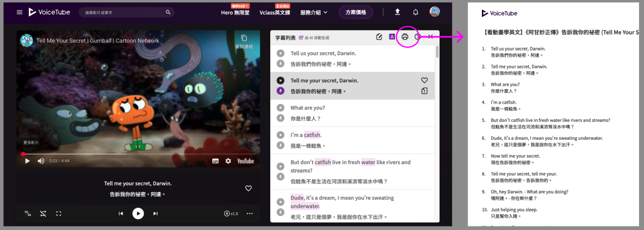The height and width of the screenshot is (230, 644).
Task: Click the purple vocabulary highlight icon
Action: click(392, 37)
